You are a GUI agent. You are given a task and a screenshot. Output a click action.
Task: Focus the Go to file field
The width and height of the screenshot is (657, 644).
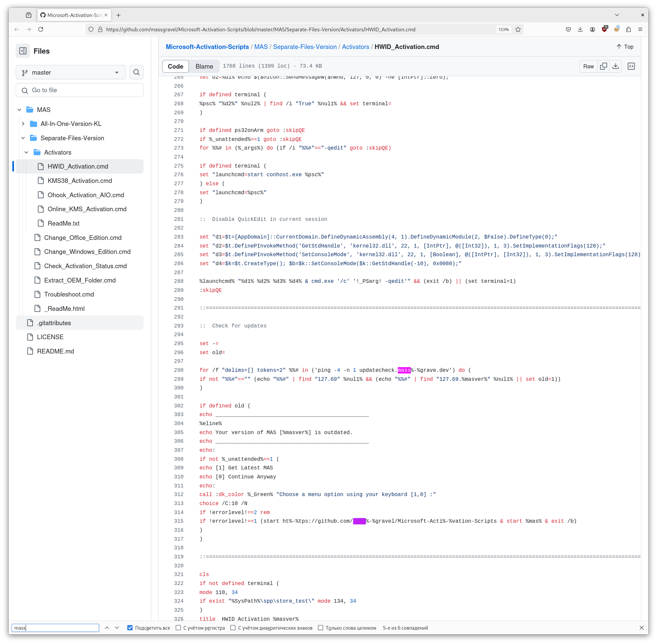point(80,90)
